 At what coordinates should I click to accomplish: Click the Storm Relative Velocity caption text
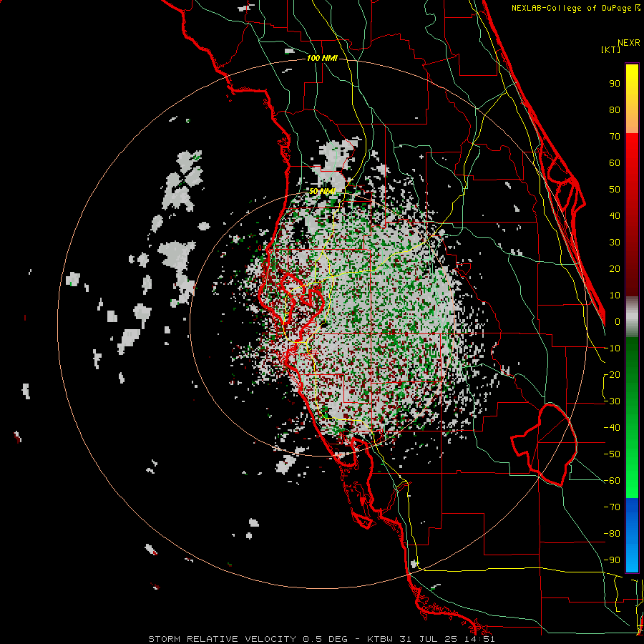(x=321, y=639)
